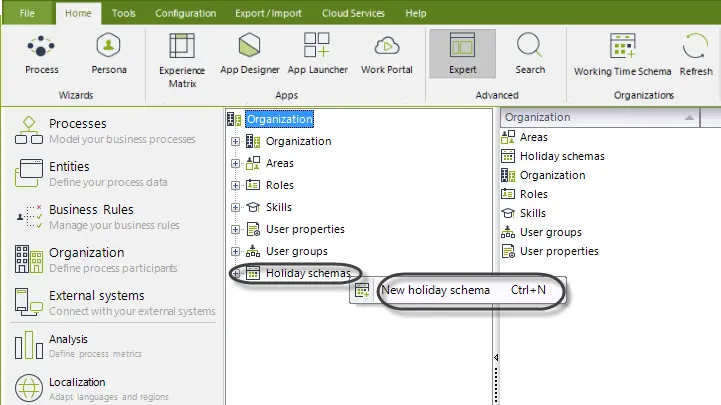
Task: Switch to the Tools ribbon tab
Action: coord(124,13)
